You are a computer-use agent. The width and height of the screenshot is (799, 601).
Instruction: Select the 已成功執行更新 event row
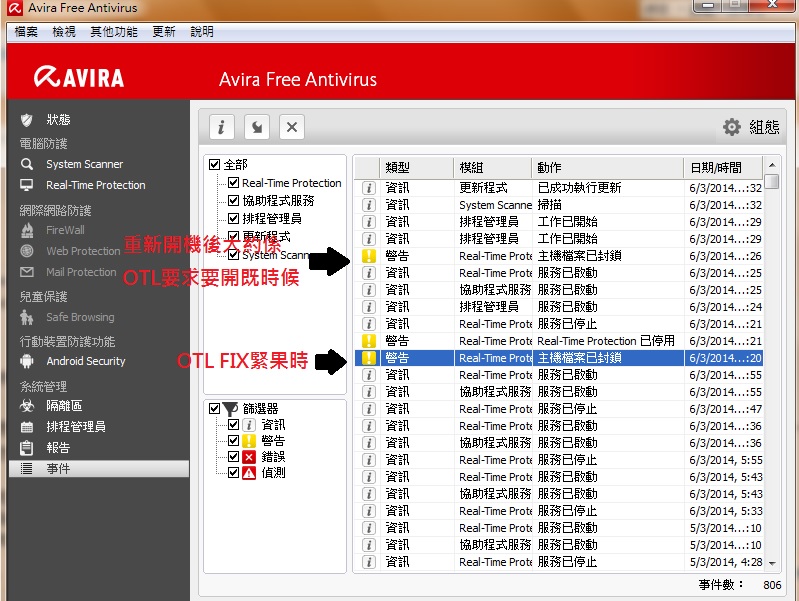(558, 188)
